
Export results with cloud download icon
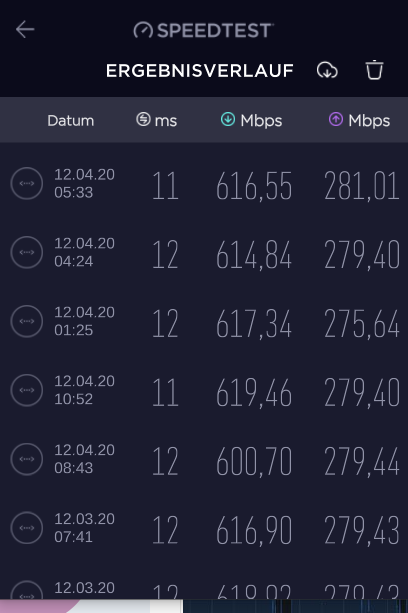327,71
